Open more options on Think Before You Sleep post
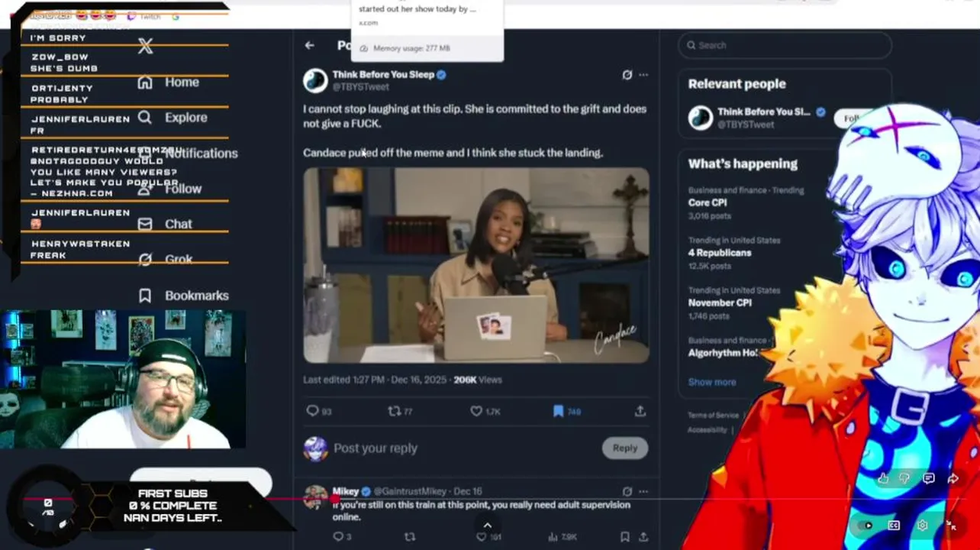 pyautogui.click(x=643, y=75)
